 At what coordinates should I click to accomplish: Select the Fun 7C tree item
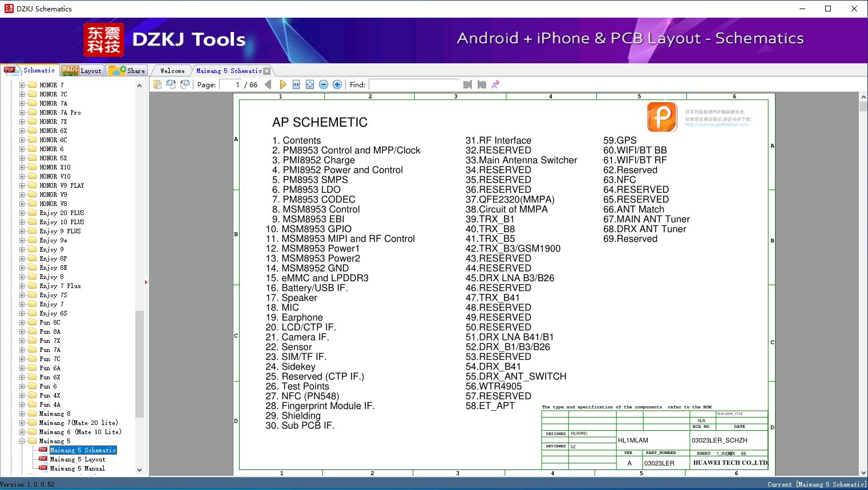50,359
